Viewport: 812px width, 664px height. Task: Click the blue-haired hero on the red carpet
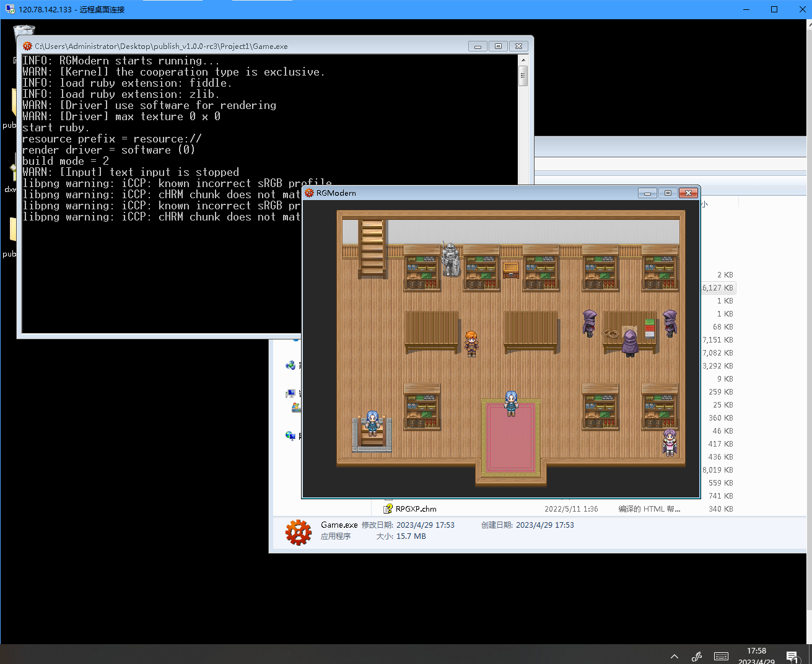point(511,403)
